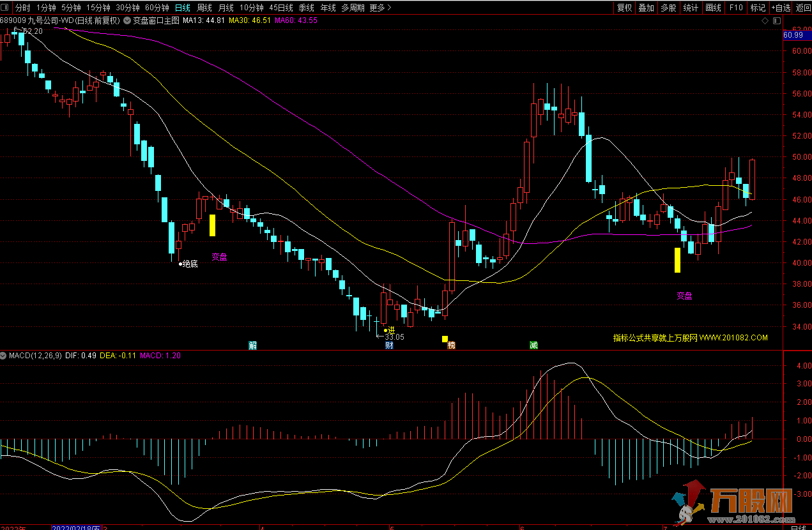
Task: Click the MACD: 1.20 value
Action: tap(160, 356)
